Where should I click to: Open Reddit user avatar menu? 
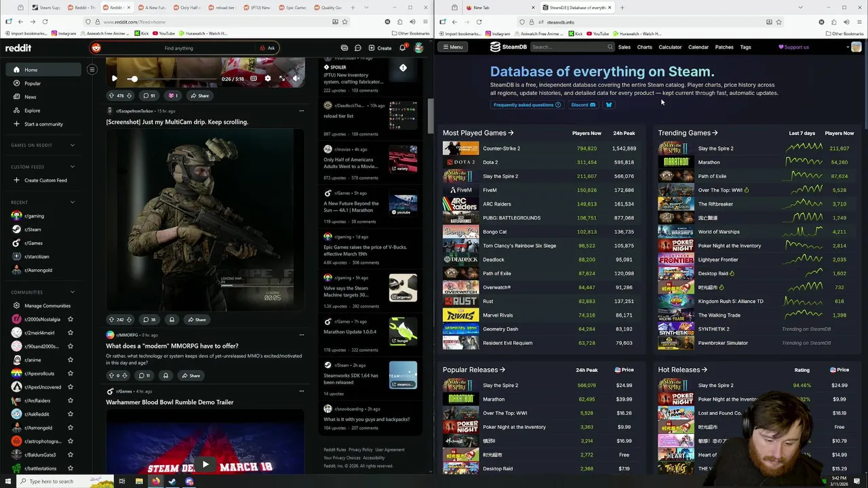[418, 48]
